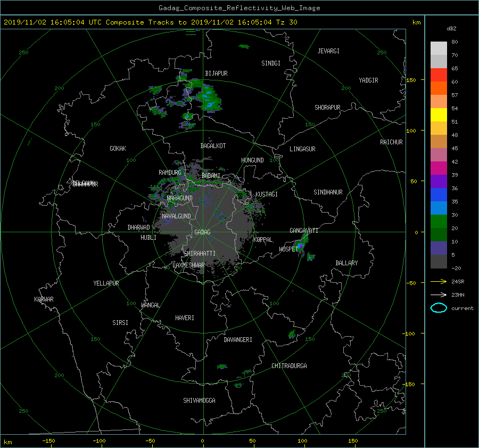Click the NAVALGUND city label

[x=176, y=216]
